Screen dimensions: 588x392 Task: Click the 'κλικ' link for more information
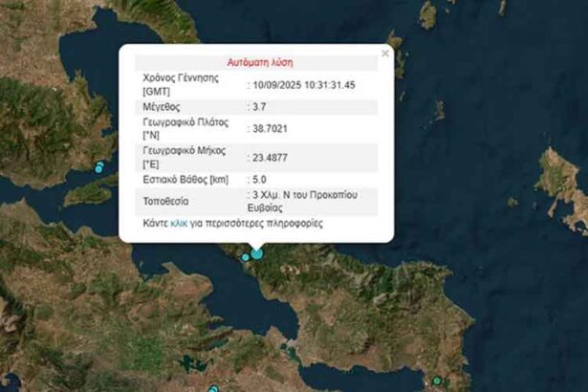pos(179,223)
